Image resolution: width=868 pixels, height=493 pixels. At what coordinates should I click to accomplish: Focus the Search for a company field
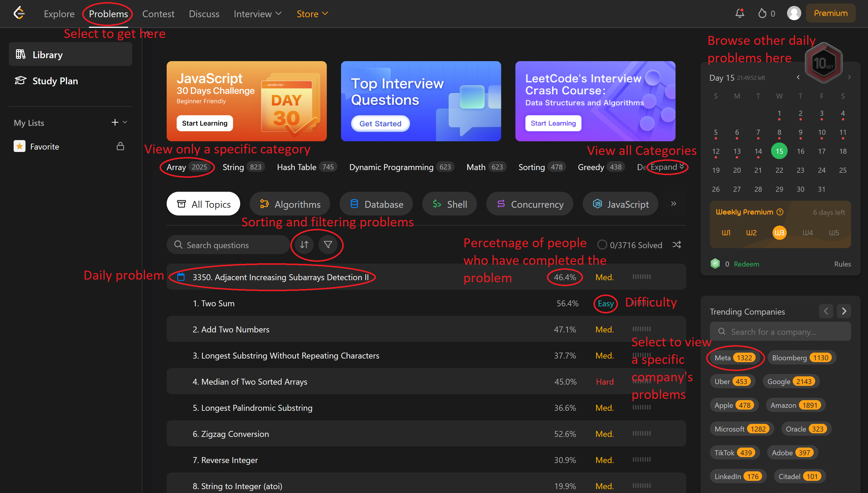780,331
